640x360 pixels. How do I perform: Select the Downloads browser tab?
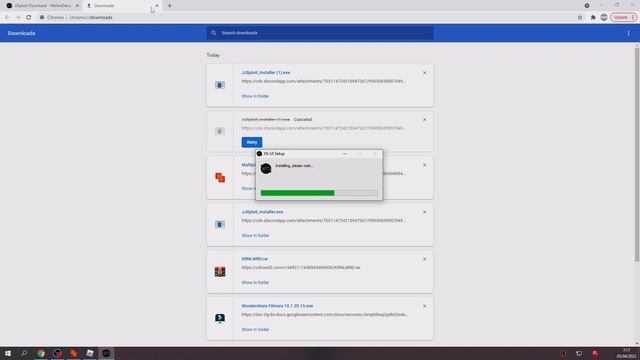pyautogui.click(x=122, y=6)
